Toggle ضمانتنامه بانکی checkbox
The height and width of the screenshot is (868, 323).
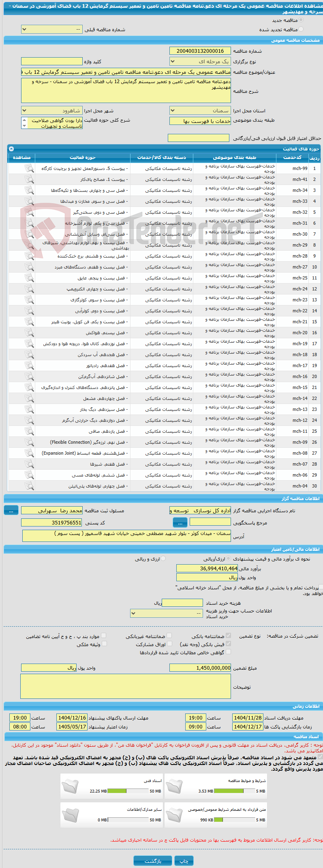click(228, 636)
